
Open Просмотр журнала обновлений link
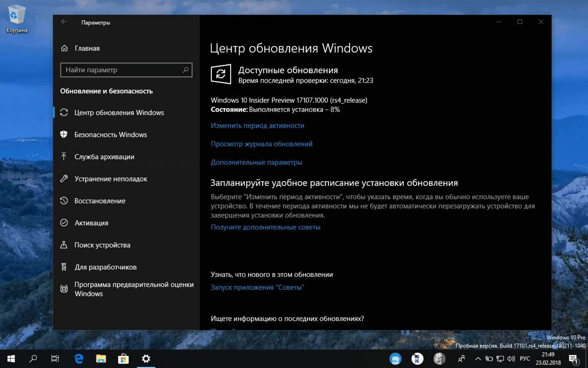262,144
